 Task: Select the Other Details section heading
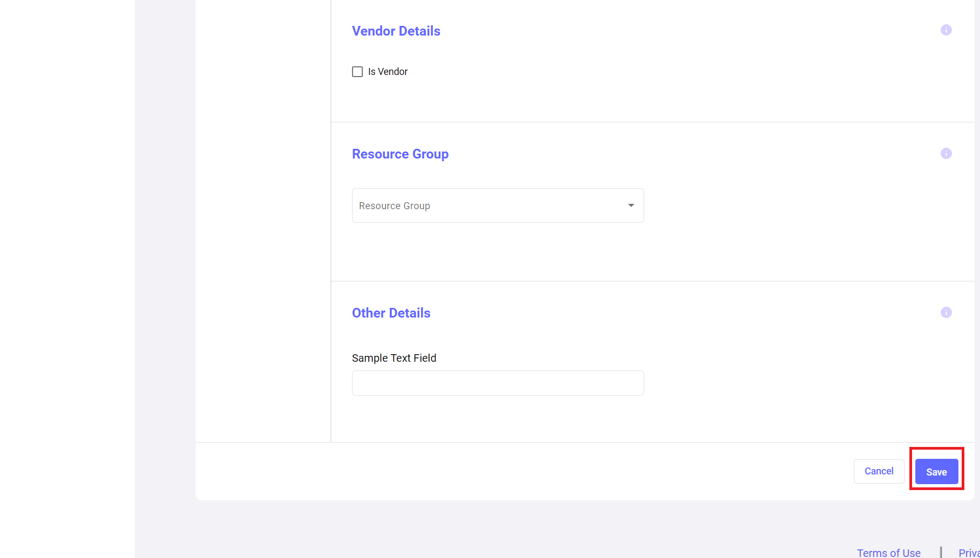[x=391, y=313]
